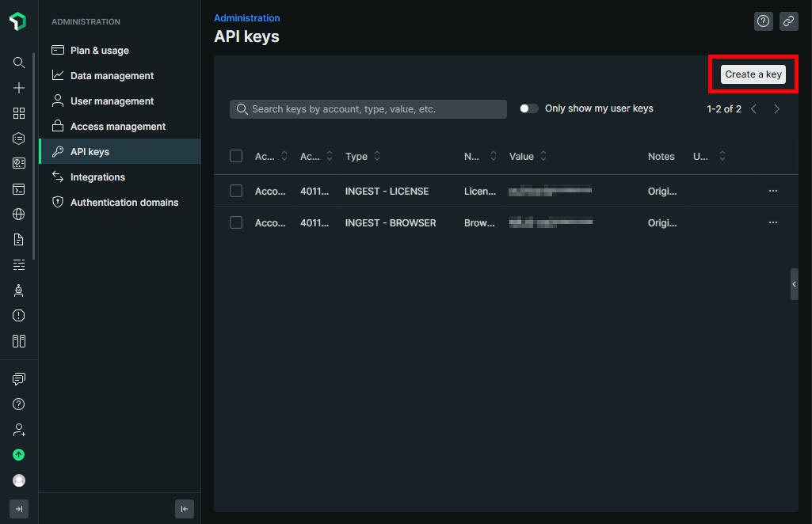Screen dimensions: 812x524
Task: Open actions menu for INGEST - BROWSER row
Action: (x=773, y=222)
